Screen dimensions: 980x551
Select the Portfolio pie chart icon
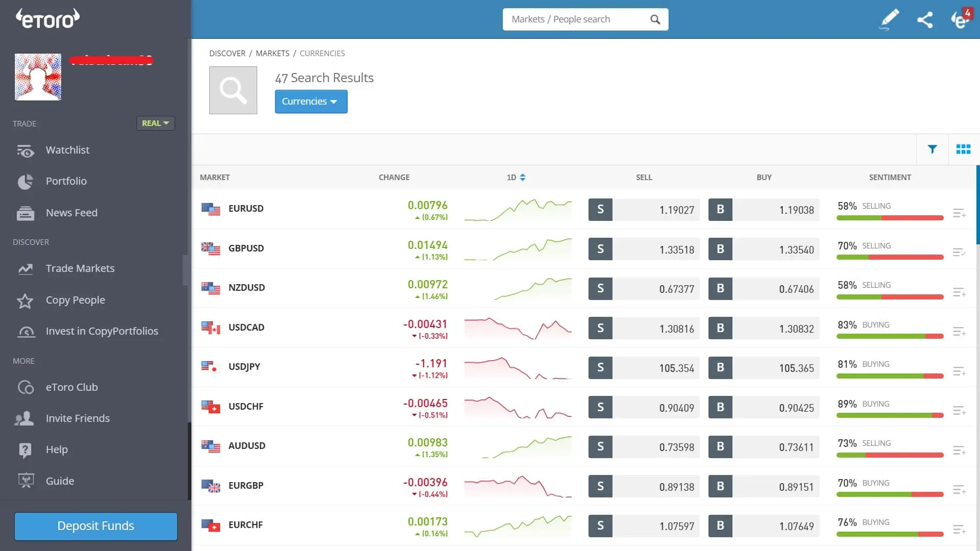(x=25, y=182)
